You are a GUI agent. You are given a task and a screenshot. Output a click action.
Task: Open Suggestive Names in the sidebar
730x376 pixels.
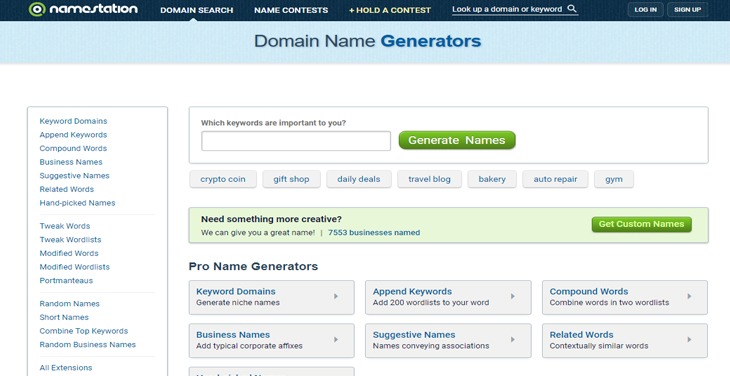click(x=74, y=175)
